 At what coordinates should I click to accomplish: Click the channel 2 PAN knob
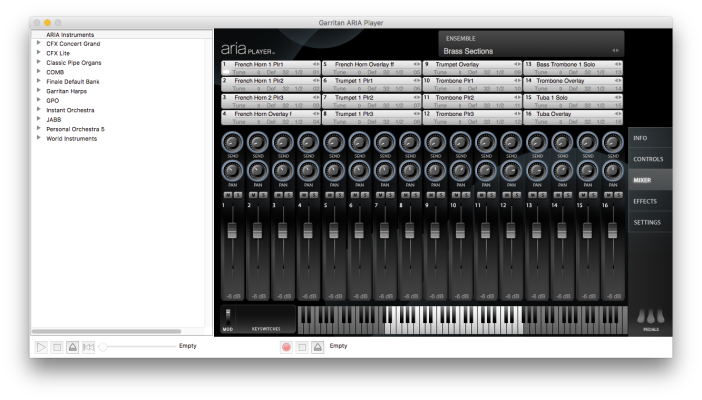click(x=257, y=171)
